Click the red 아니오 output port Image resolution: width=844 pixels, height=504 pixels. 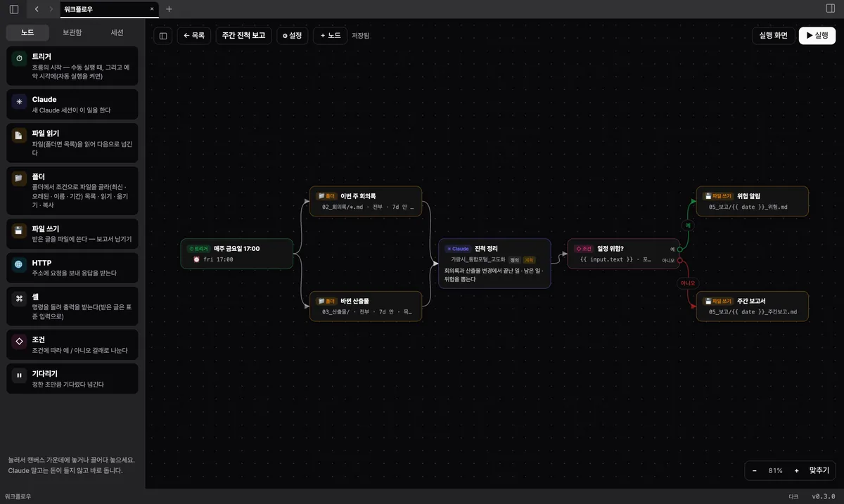pyautogui.click(x=679, y=260)
